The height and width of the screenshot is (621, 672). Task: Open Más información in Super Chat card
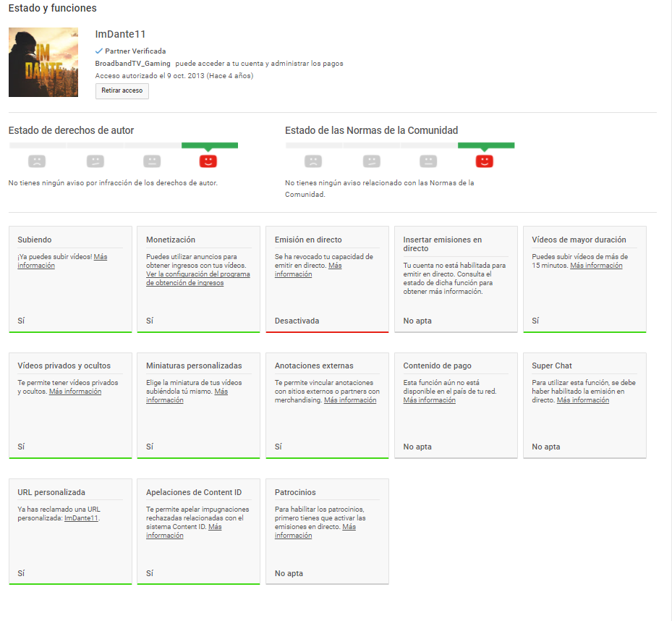[583, 400]
